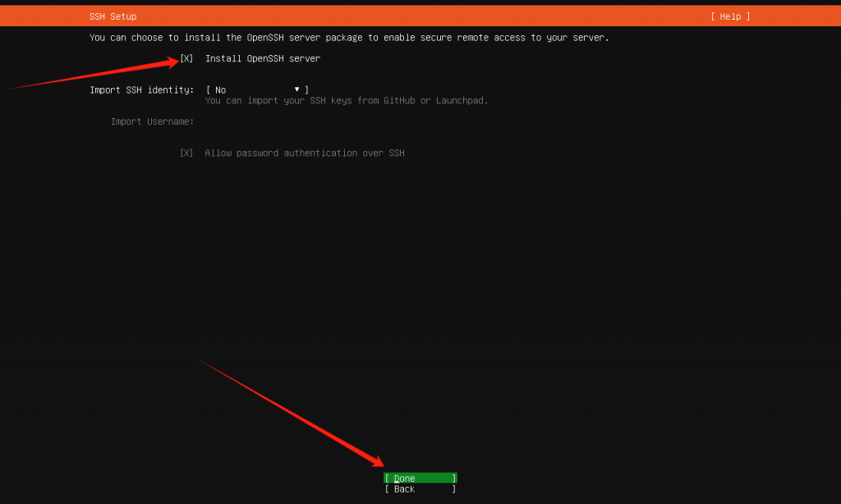Click the "Allow password authentication over SSH" label
The height and width of the screenshot is (504, 841).
coord(305,153)
